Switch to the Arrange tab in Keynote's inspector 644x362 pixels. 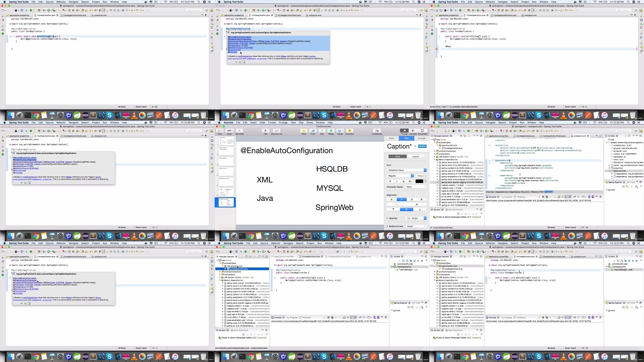click(x=421, y=138)
